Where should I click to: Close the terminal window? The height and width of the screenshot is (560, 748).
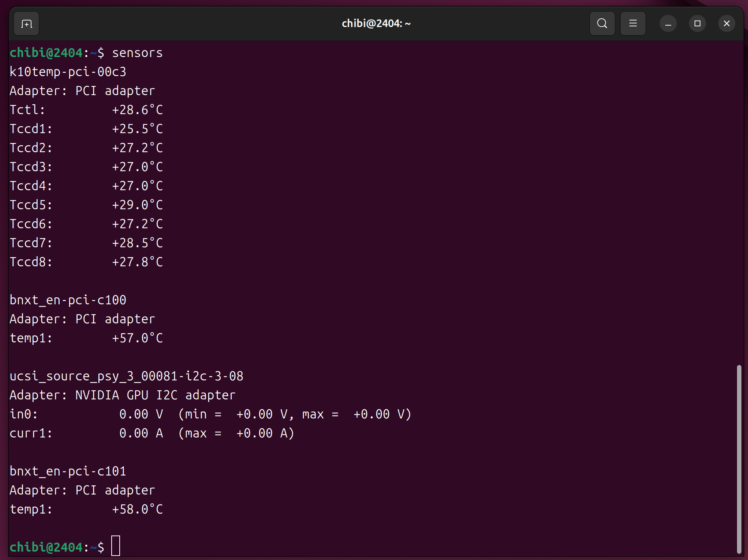[726, 24]
